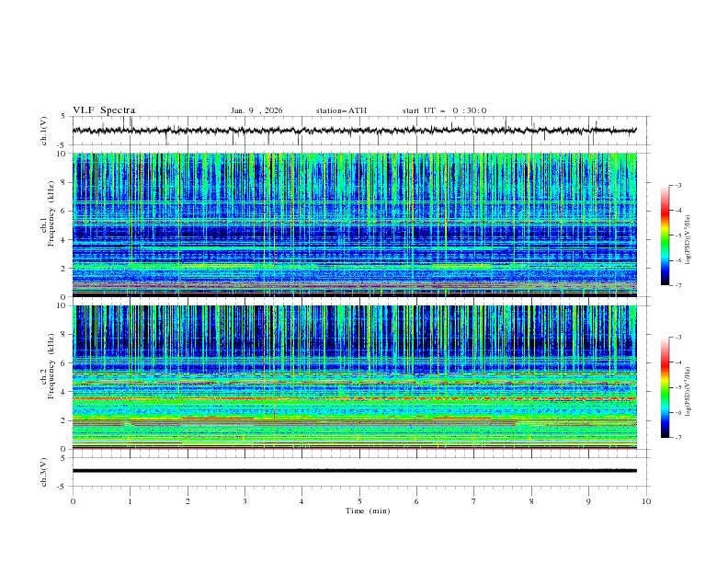
Task: Click the Time (min) axis label
Action: click(368, 511)
